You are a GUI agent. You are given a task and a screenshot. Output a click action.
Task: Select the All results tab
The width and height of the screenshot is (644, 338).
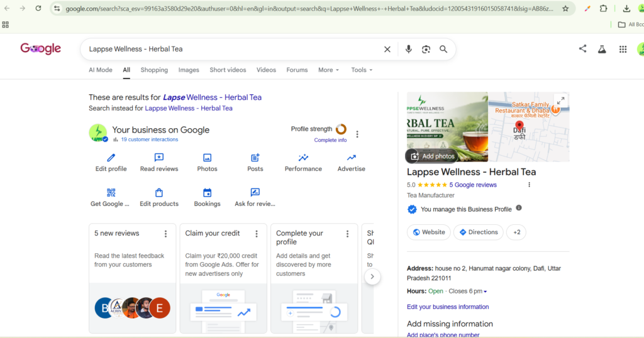(126, 70)
